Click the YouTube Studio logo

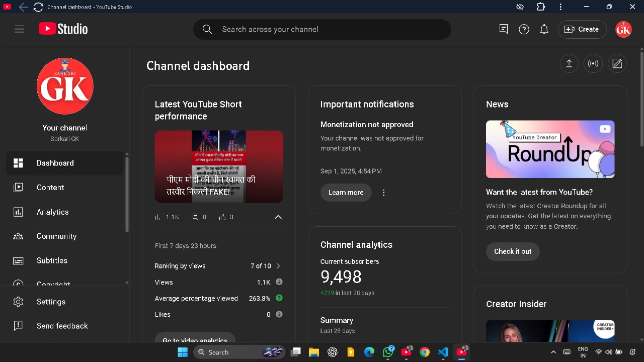click(x=63, y=29)
